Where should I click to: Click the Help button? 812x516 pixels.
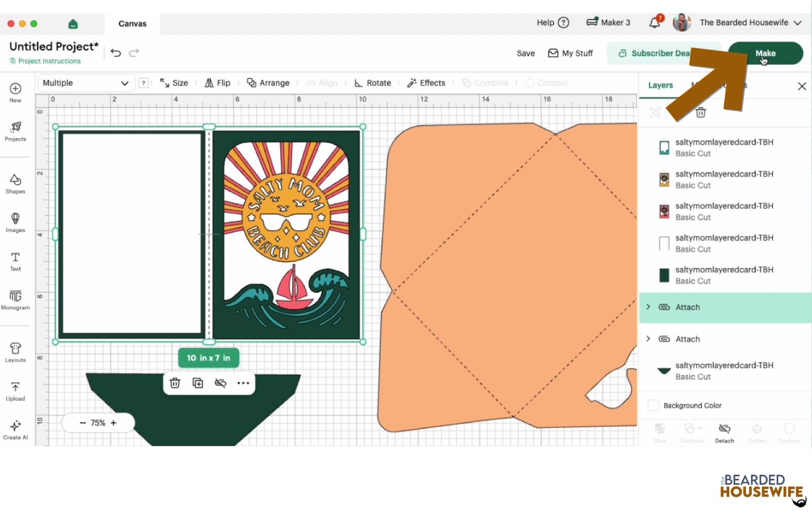553,22
